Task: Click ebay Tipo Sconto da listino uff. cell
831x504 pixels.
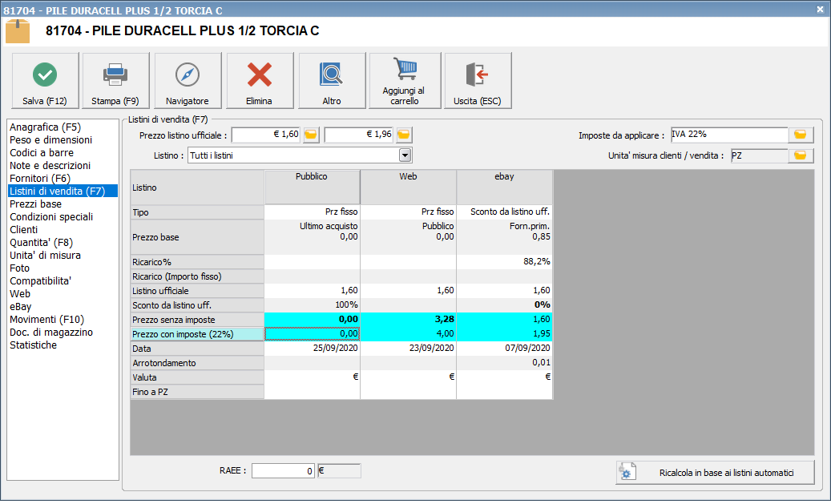Action: coord(504,212)
